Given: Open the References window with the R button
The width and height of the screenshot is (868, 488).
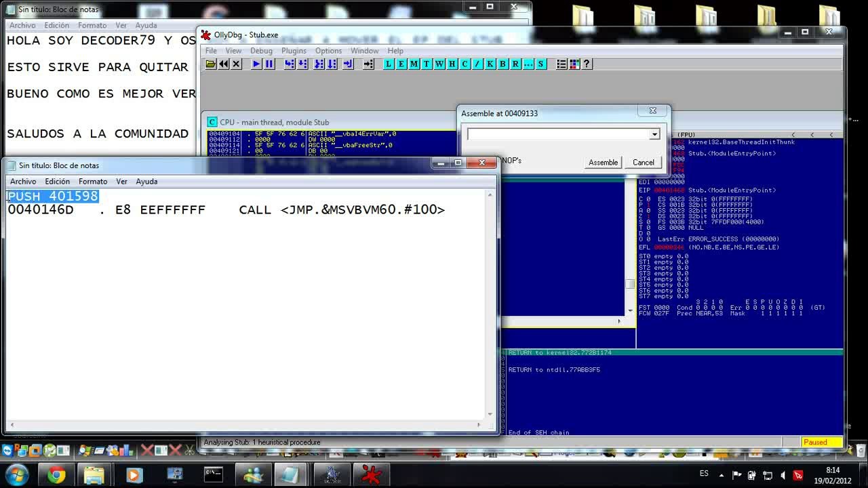Looking at the screenshot, I should [515, 64].
